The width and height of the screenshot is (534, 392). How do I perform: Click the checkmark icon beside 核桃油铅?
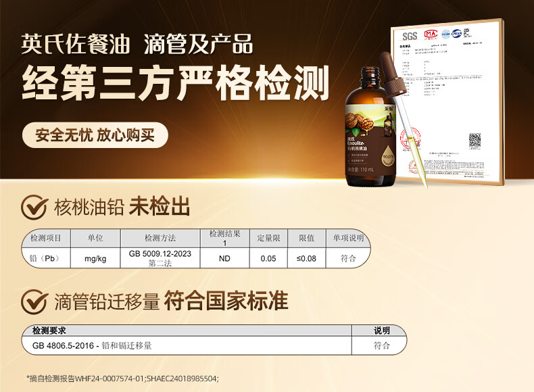pos(34,207)
